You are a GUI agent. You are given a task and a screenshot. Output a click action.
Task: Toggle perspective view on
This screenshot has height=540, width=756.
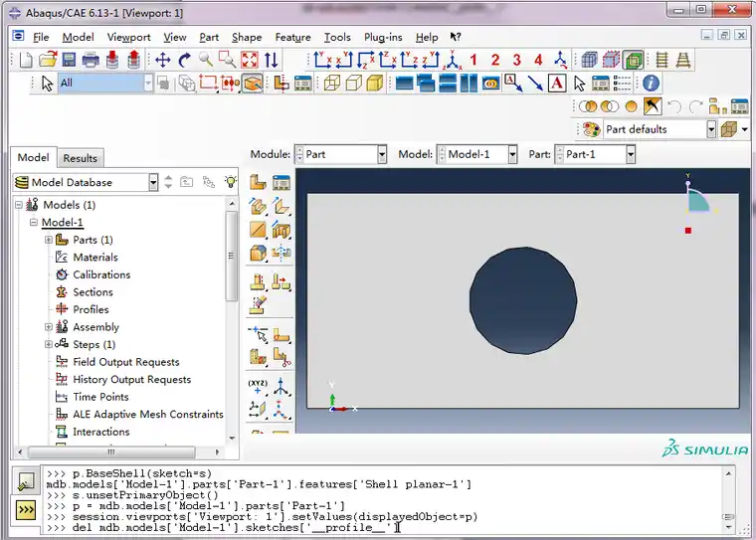click(683, 61)
